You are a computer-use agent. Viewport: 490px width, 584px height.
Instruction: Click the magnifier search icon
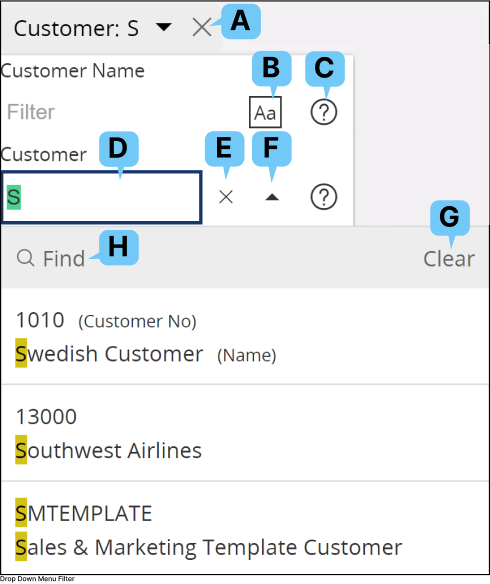point(25,258)
